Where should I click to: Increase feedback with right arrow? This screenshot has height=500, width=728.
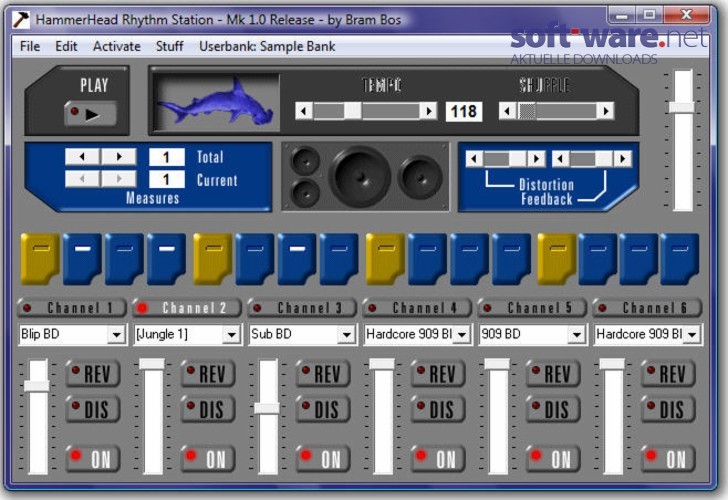click(623, 159)
